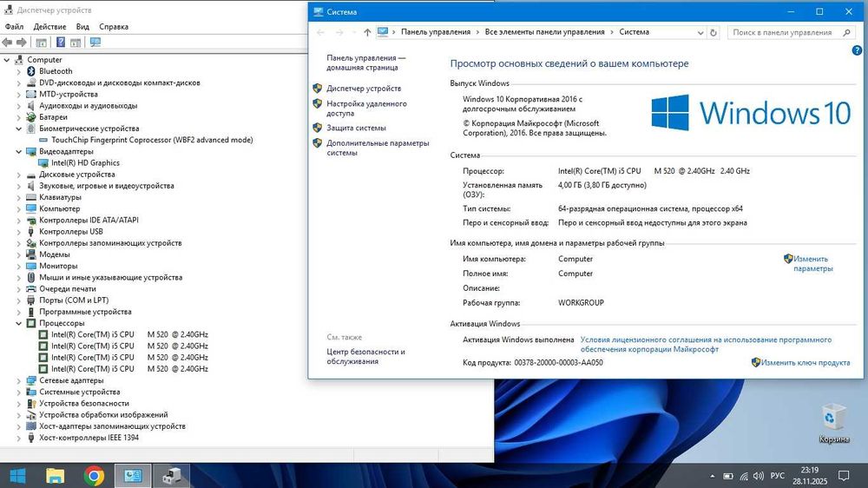
Task: Click Панель управления breadcrumb in address bar
Action: click(x=436, y=32)
